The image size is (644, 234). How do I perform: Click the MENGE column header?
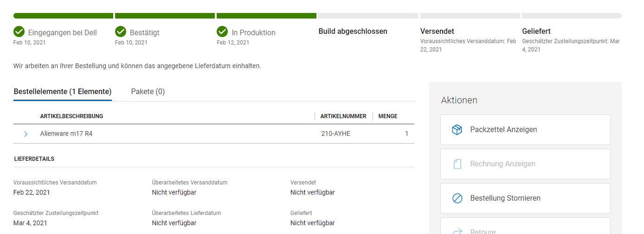pyautogui.click(x=388, y=116)
